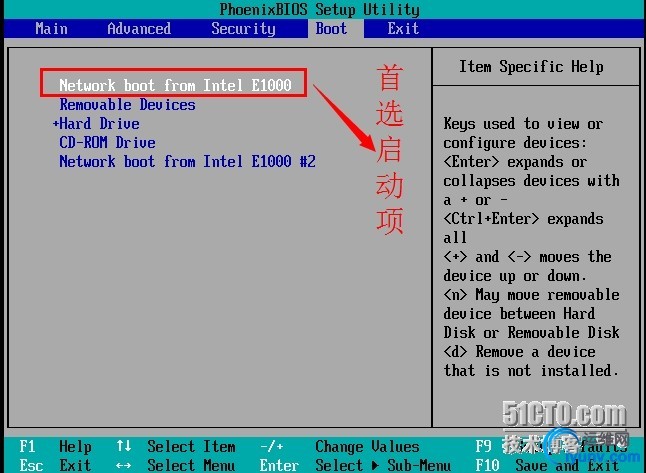Image resolution: width=646 pixels, height=473 pixels.
Task: Click the Item Specific Help heading
Action: tap(531, 66)
